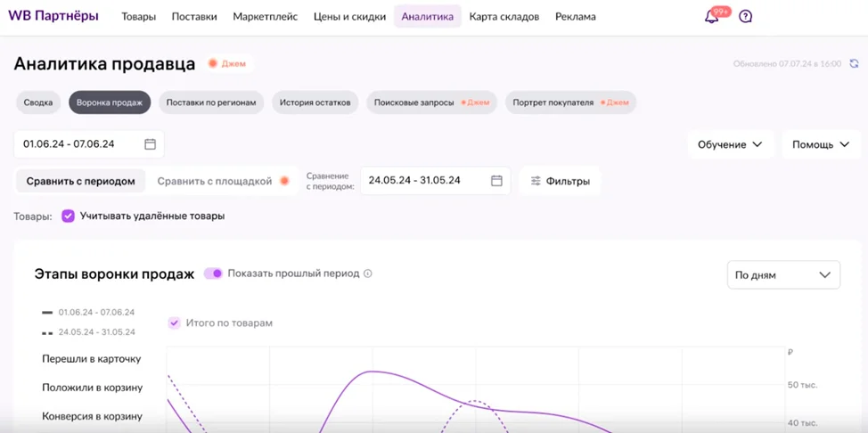Toggle the Показать прошлый период switch

pos(213,274)
